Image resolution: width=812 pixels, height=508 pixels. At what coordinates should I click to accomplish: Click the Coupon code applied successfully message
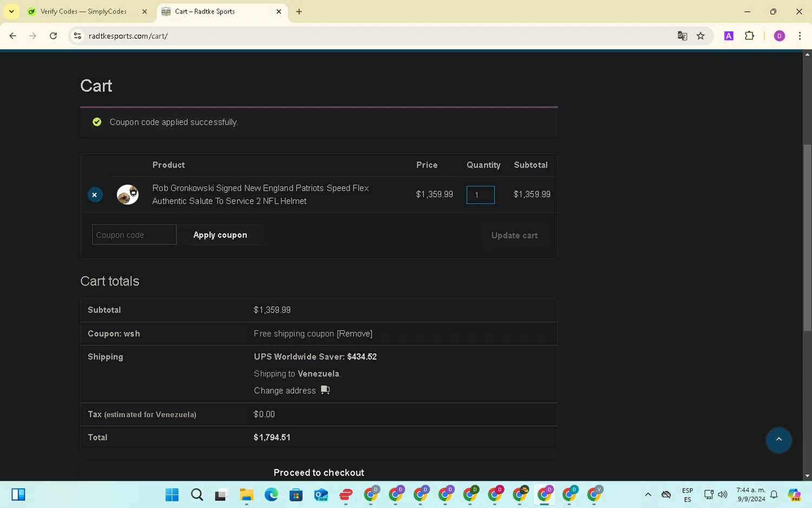[x=174, y=122]
